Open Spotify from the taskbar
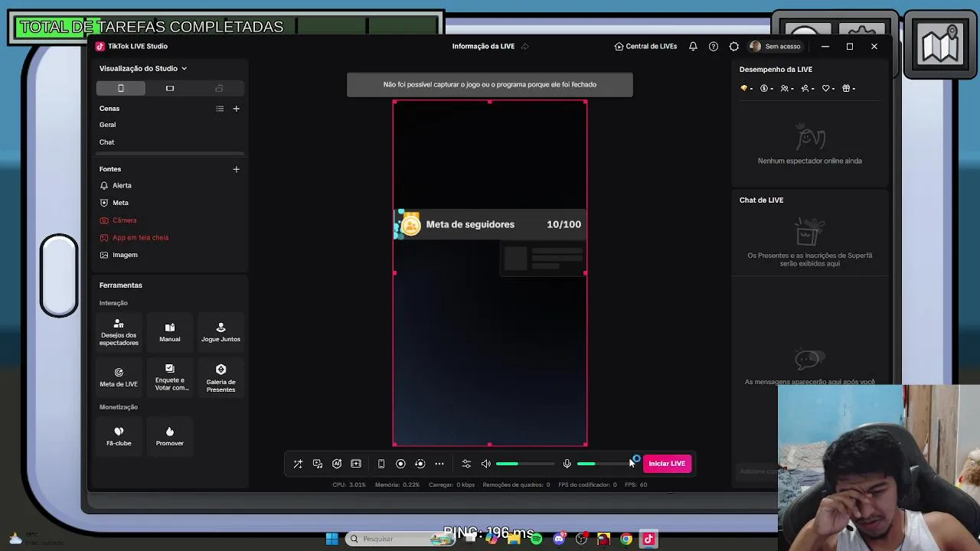Screen dimensions: 980x551 point(536,539)
